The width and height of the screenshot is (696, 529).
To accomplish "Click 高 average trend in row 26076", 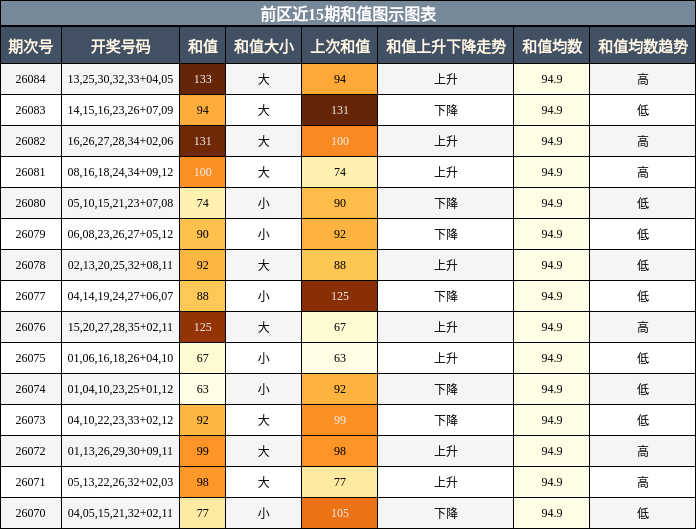I will coord(643,327).
